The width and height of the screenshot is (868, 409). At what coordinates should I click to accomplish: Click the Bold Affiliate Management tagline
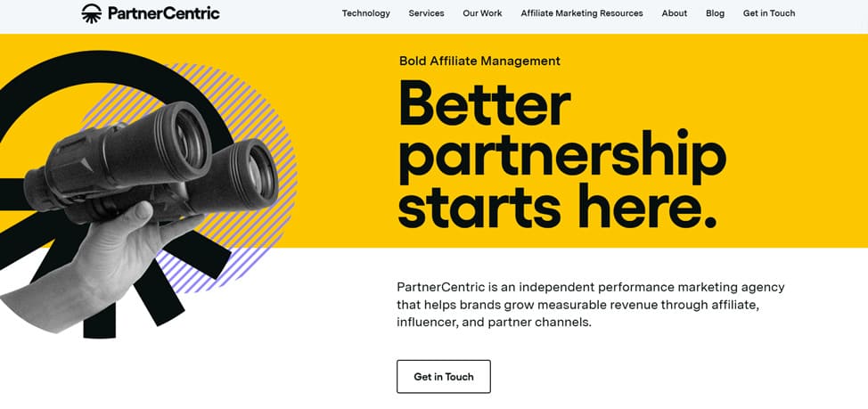[479, 61]
